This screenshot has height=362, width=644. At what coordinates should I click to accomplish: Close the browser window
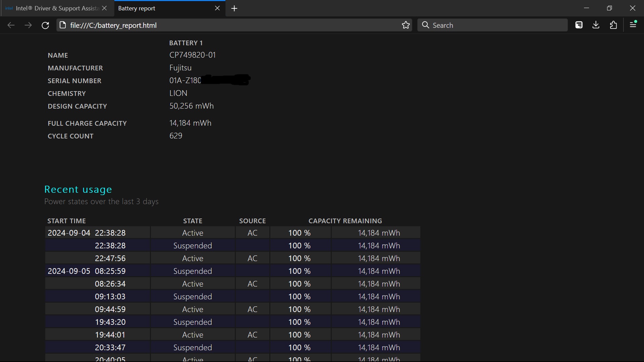[633, 8]
